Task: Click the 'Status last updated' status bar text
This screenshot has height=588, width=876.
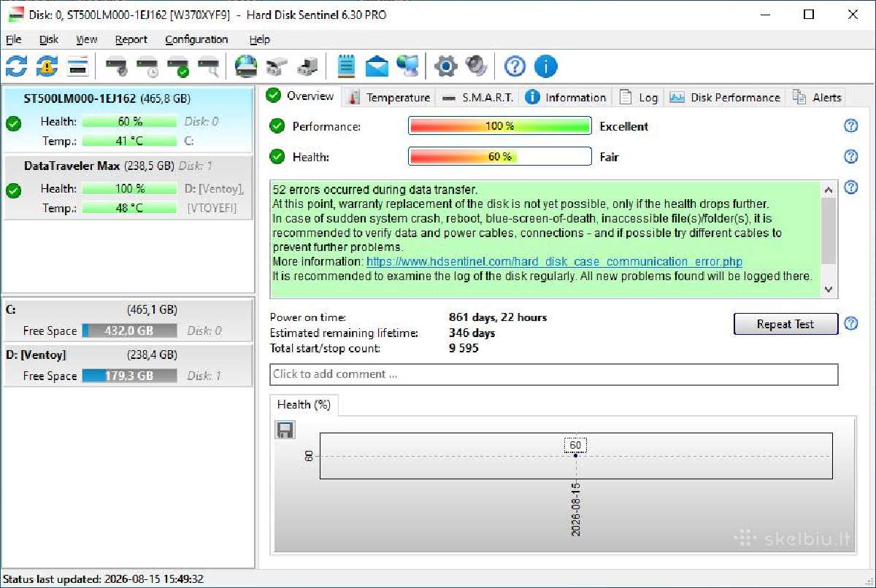Action: pyautogui.click(x=103, y=579)
